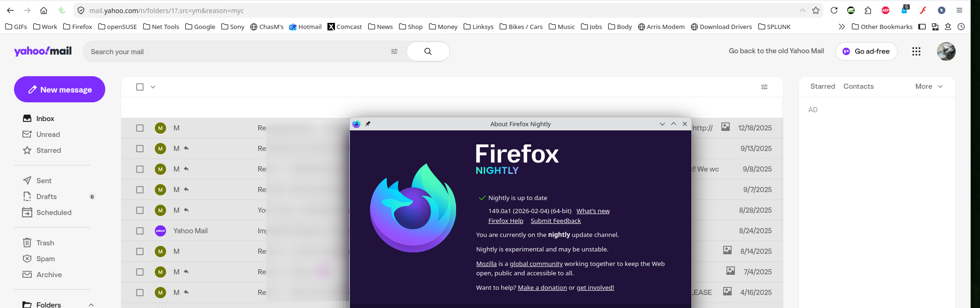The image size is (980, 308).
Task: Collapse the Folders section chevron
Action: tap(91, 305)
